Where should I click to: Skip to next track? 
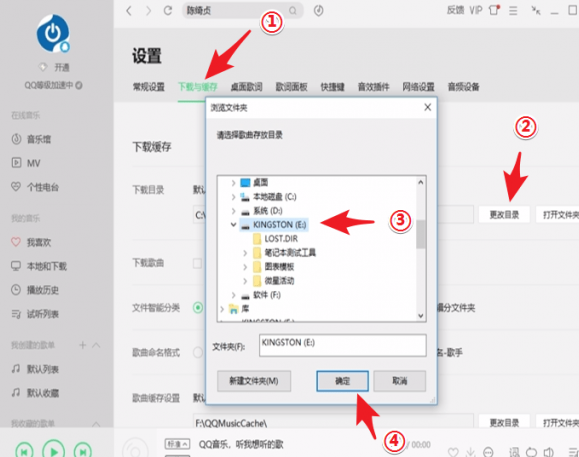click(83, 451)
